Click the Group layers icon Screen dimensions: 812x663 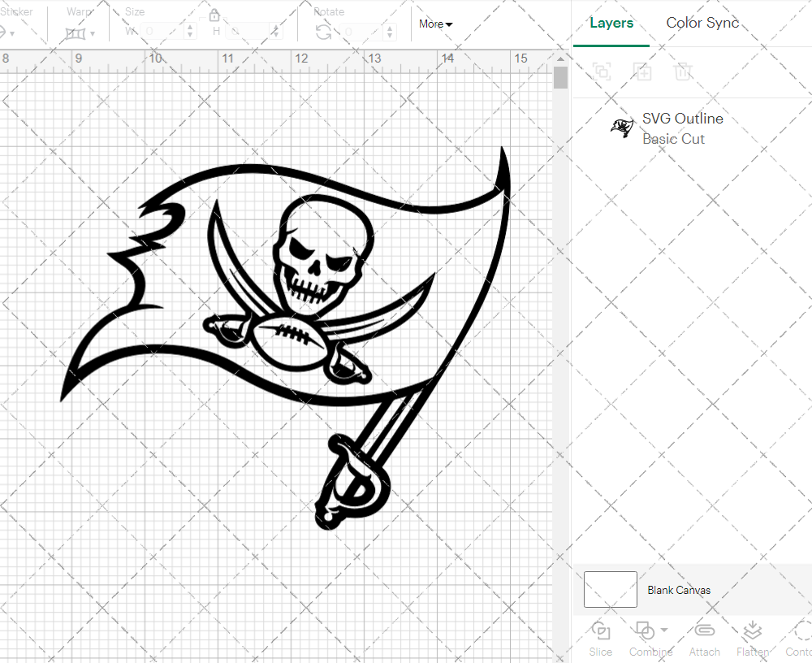click(x=602, y=71)
